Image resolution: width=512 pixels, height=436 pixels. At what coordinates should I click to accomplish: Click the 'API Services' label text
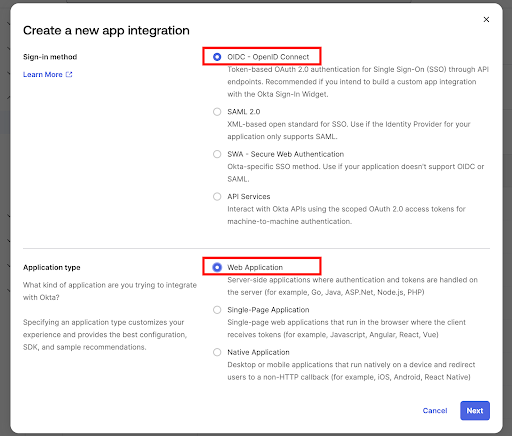coord(249,197)
